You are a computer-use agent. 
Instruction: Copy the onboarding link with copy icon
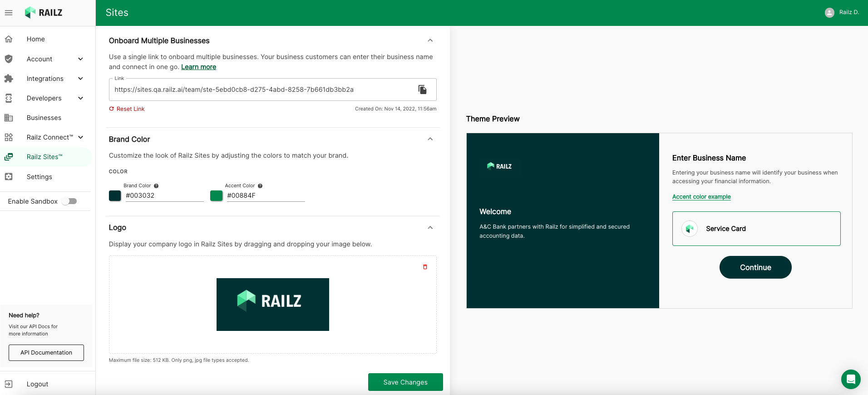point(423,90)
